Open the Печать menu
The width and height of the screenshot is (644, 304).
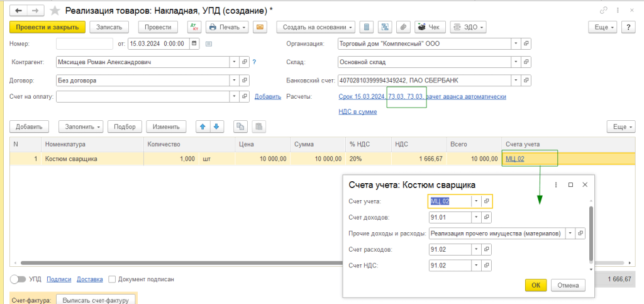(227, 27)
